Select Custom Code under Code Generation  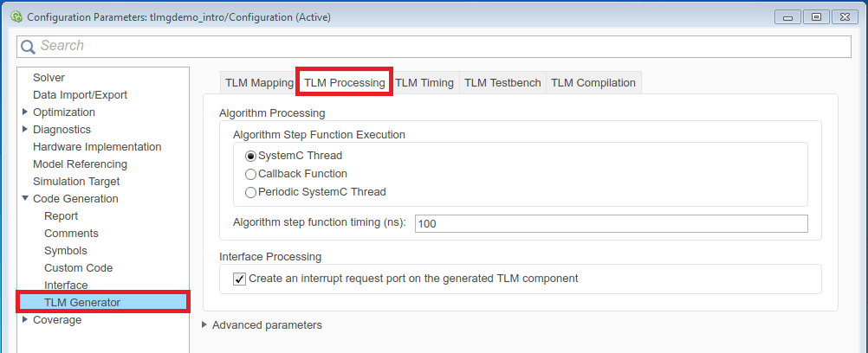(78, 268)
